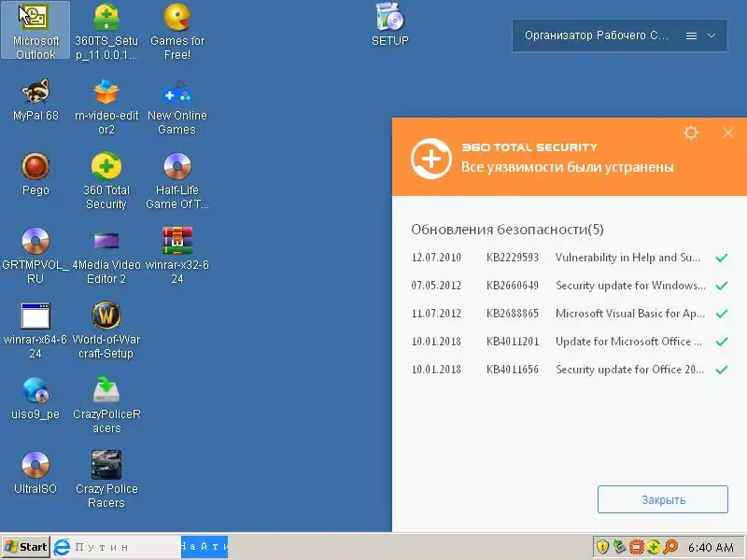The image size is (747, 560).
Task: Expand the desktop organizer chevron
Action: click(x=712, y=35)
